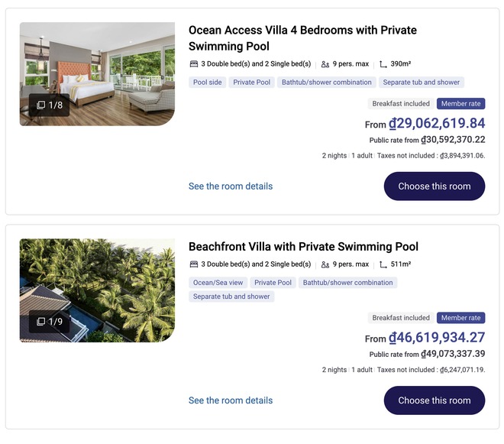Image resolution: width=504 pixels, height=444 pixels.
Task: Choose the Ocean Access Villa room
Action: coord(434,186)
